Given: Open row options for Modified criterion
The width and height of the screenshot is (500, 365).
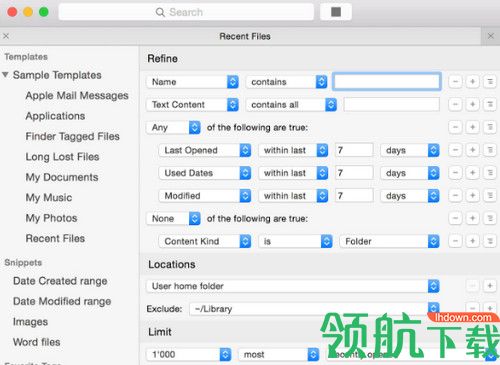Looking at the screenshot, I should 490,196.
